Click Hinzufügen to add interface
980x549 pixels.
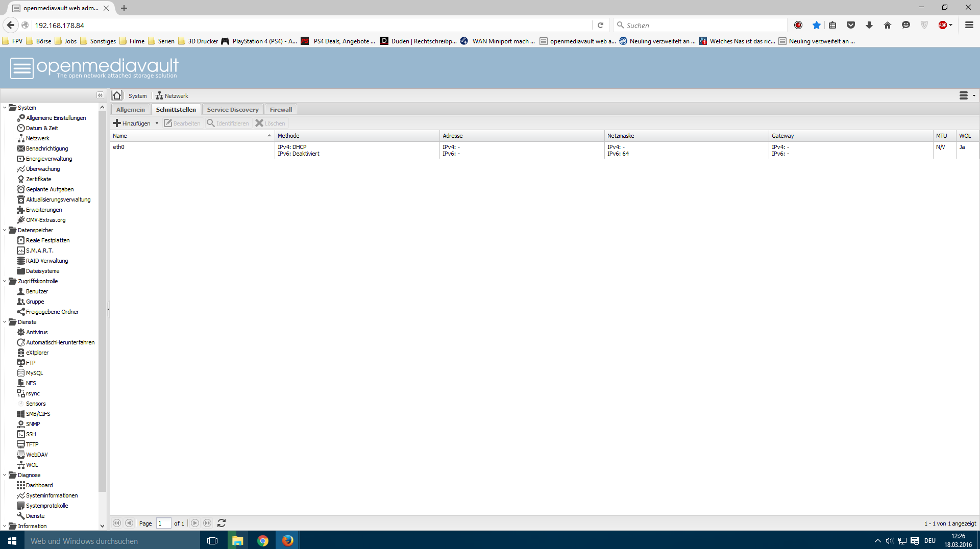[132, 123]
